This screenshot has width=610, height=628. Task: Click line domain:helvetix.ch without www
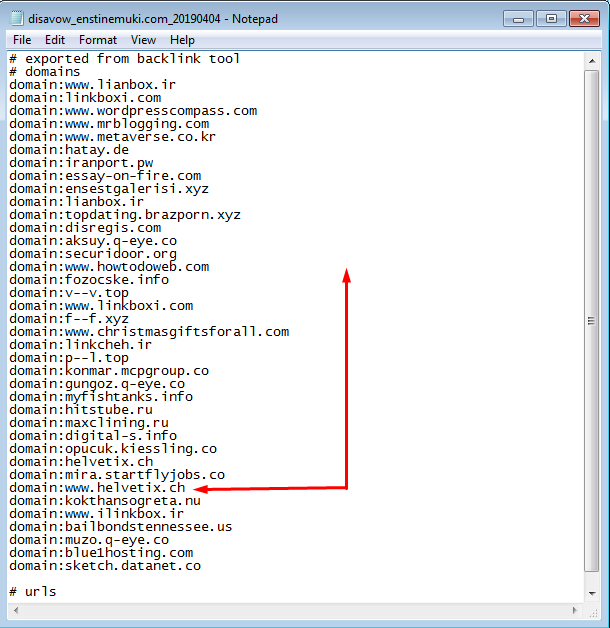point(81,462)
